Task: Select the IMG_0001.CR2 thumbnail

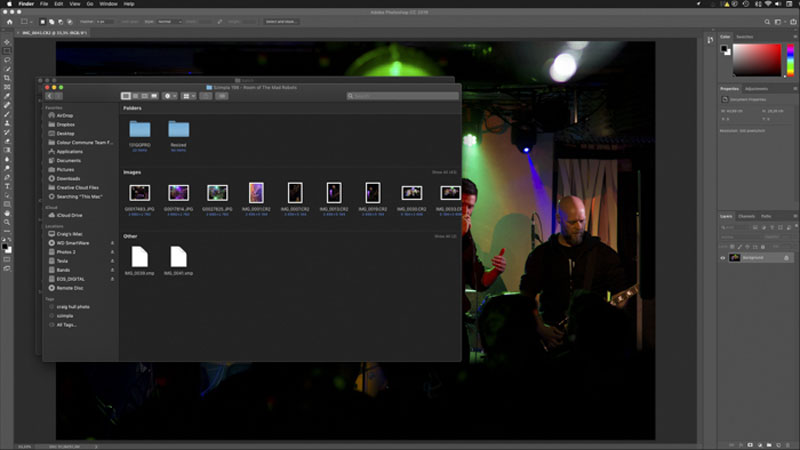Action: tap(256, 193)
